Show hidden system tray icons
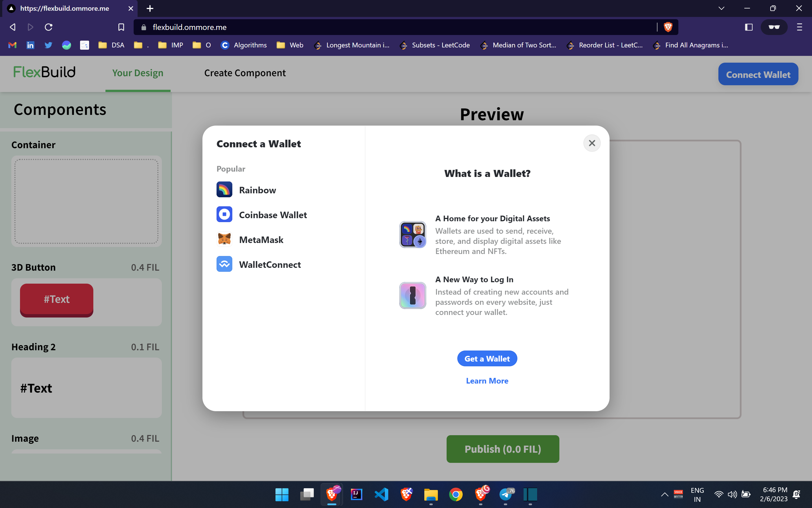The image size is (812, 508). point(664,494)
